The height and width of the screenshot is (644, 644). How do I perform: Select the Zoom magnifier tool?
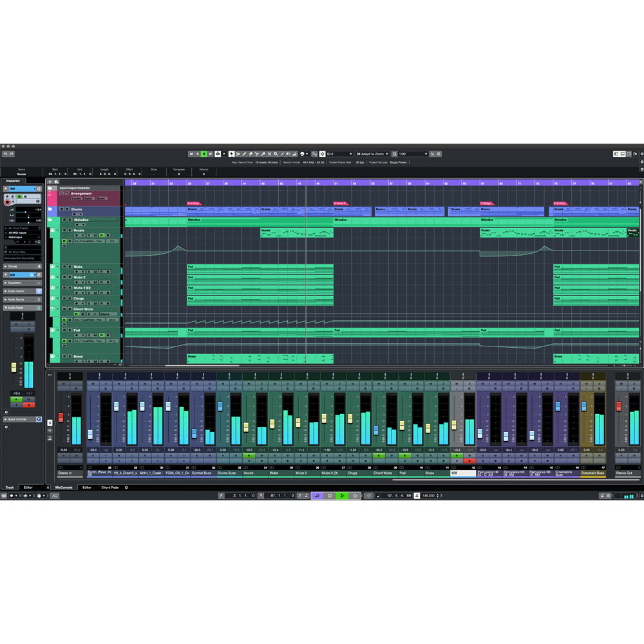[276, 154]
